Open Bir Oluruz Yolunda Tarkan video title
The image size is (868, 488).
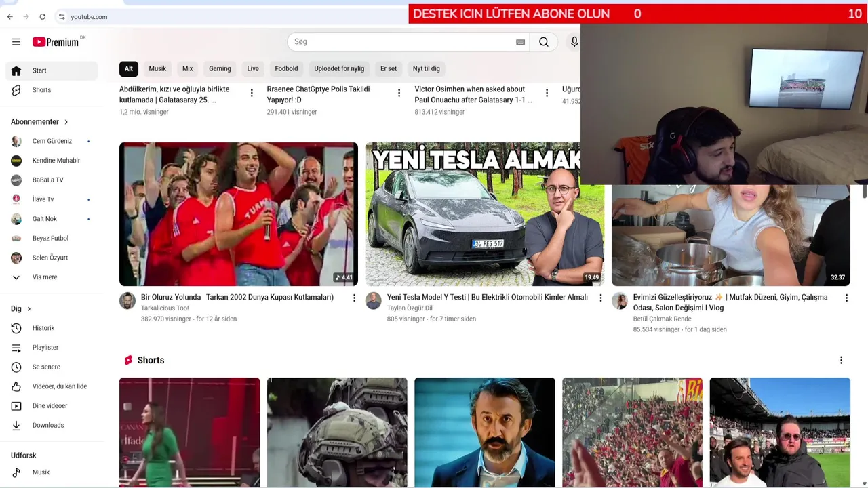pos(237,298)
